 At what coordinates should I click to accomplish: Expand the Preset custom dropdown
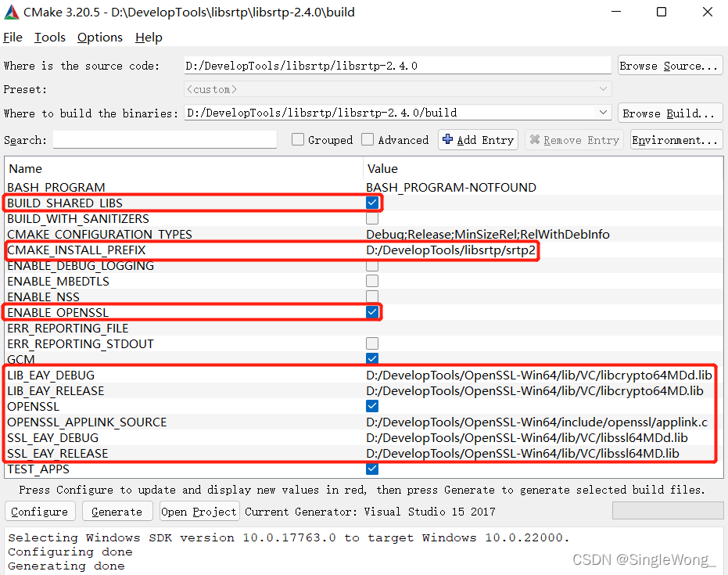click(x=397, y=88)
